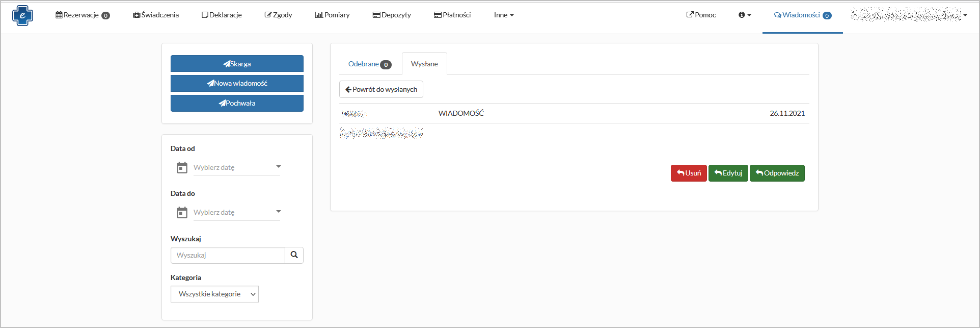Click the Data do calendar icon
This screenshot has width=980, height=328.
(x=182, y=212)
